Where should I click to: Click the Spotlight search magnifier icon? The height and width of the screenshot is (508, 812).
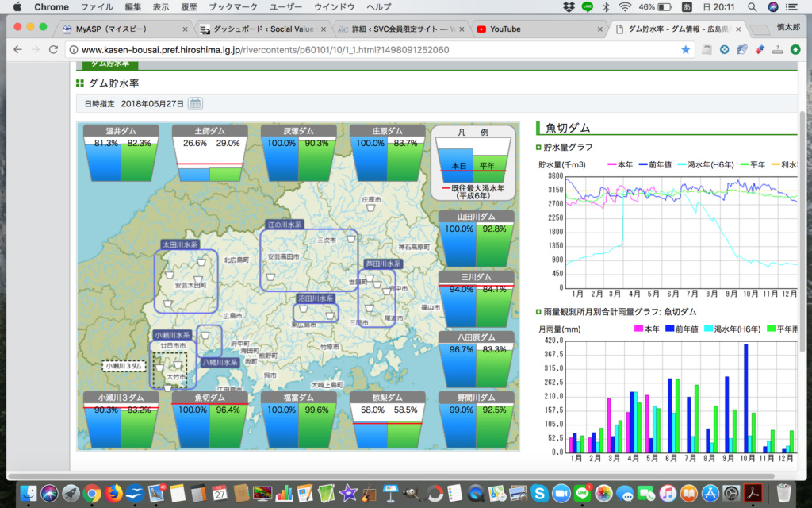[x=752, y=7]
